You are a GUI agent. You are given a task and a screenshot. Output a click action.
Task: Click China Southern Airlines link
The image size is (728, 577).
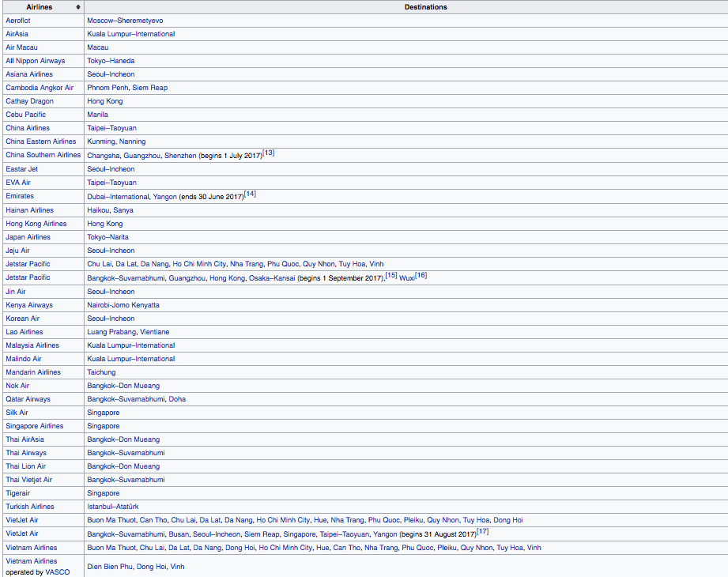(43, 155)
